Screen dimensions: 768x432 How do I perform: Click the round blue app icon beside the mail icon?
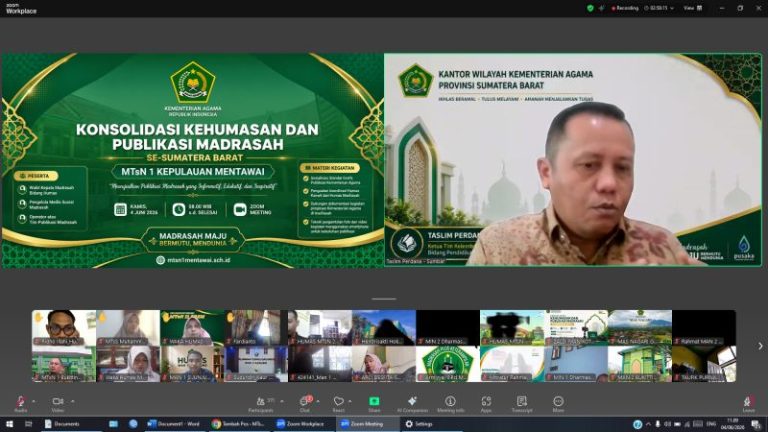(x=133, y=424)
